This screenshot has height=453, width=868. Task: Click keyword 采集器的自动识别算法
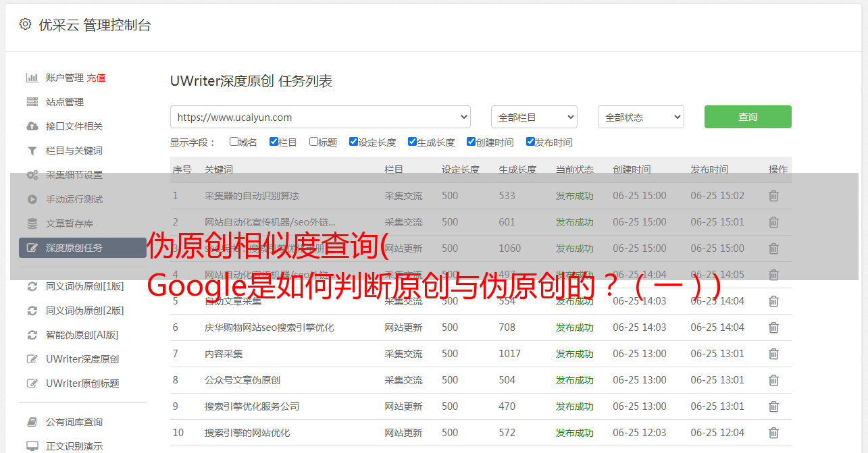tap(252, 196)
